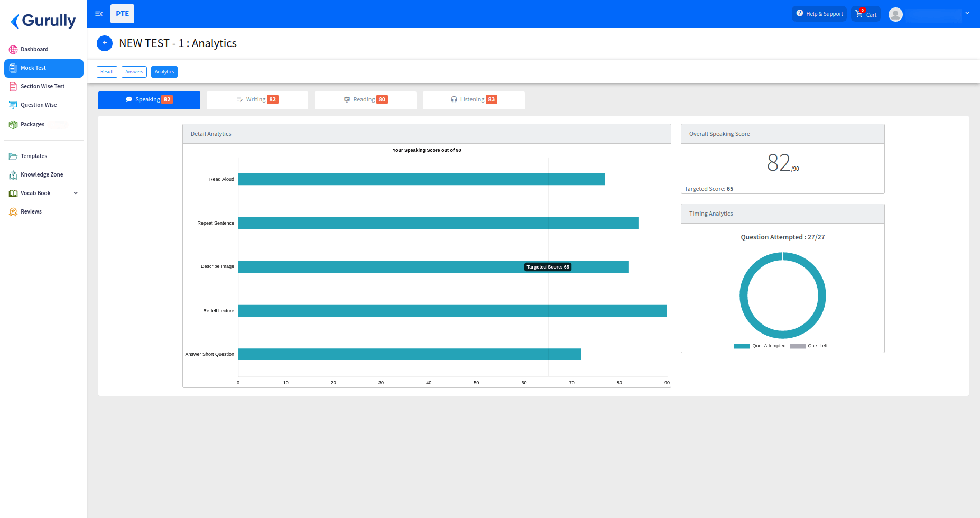Open Dashboard from the sidebar

(x=34, y=50)
